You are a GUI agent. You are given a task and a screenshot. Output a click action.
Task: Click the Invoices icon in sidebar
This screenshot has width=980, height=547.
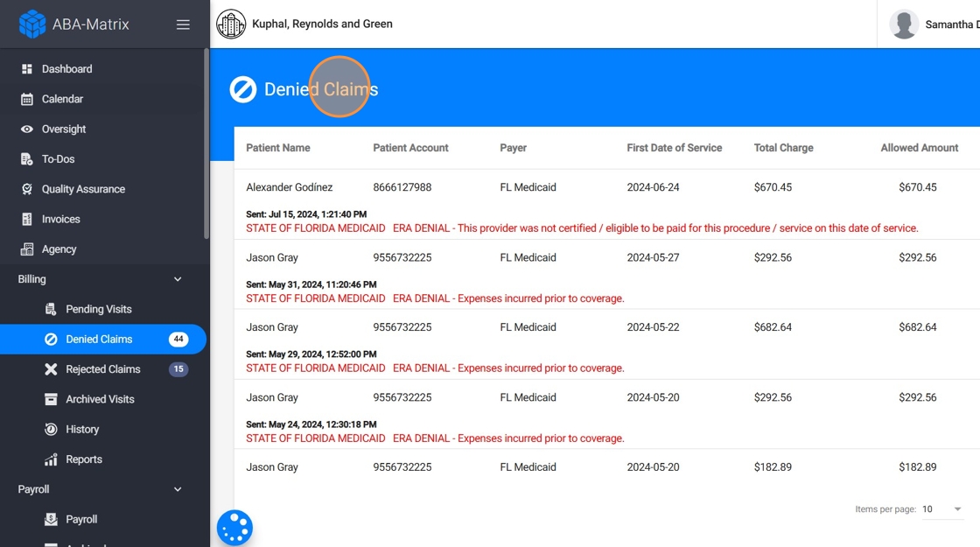pos(27,219)
